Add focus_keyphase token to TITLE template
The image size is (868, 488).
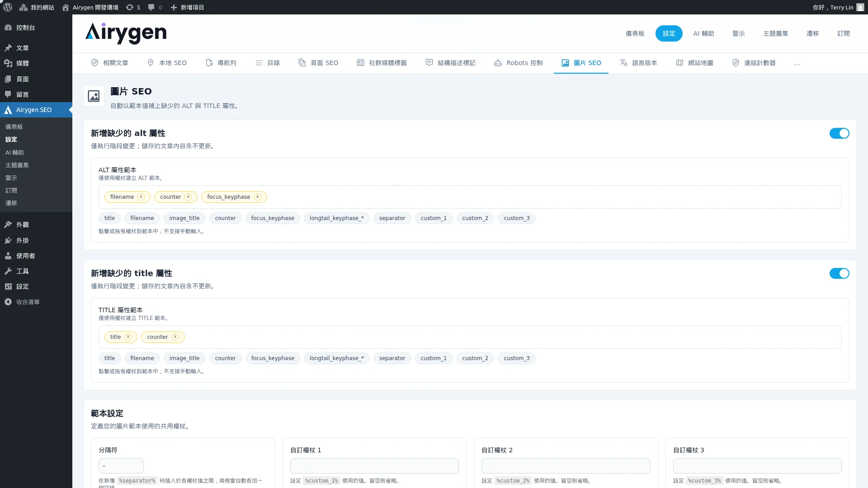pos(273,358)
